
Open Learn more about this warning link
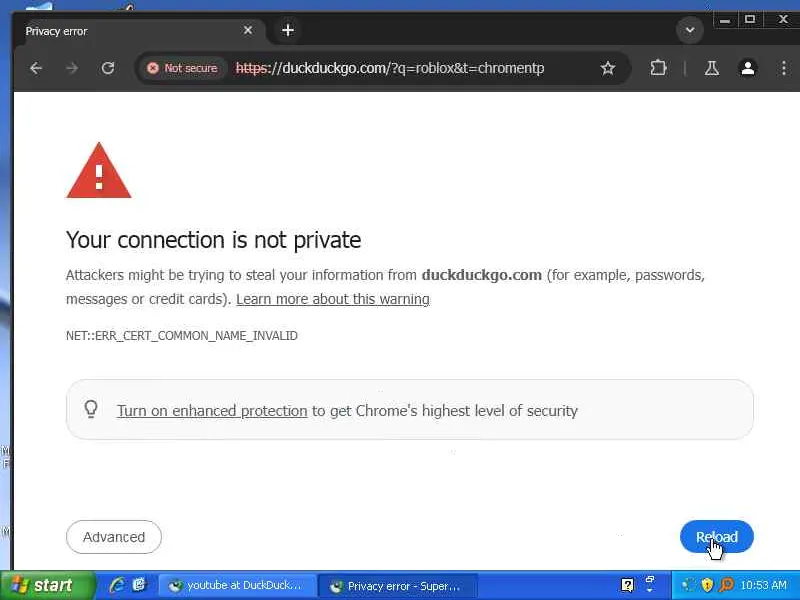[332, 299]
